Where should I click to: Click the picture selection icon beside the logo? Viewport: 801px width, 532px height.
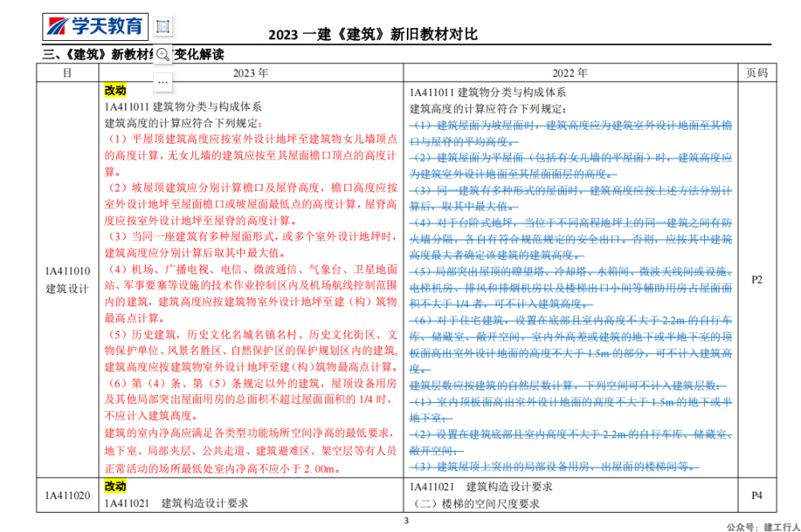(x=163, y=26)
